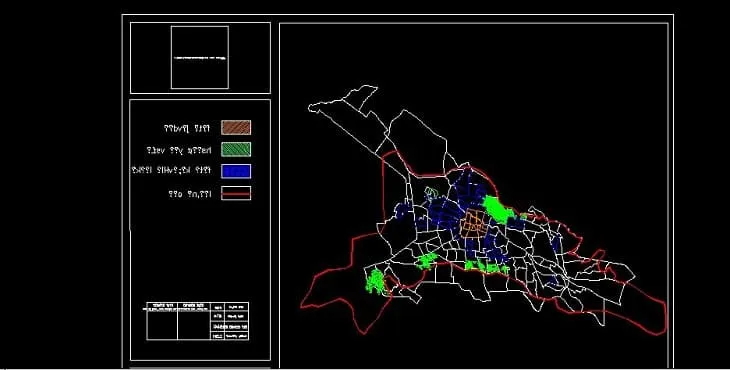Select the green strip along southern red boundary
The width and height of the screenshot is (730, 370).
(487, 267)
